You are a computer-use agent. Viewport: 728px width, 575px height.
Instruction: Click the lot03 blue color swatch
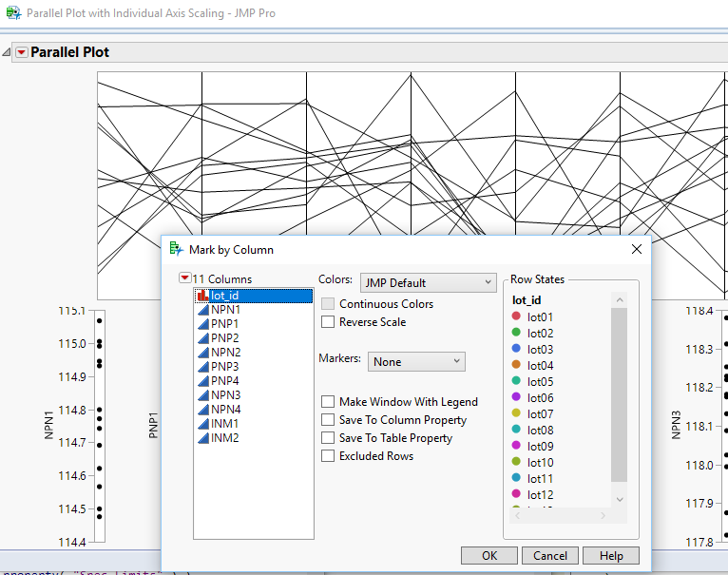click(x=516, y=349)
